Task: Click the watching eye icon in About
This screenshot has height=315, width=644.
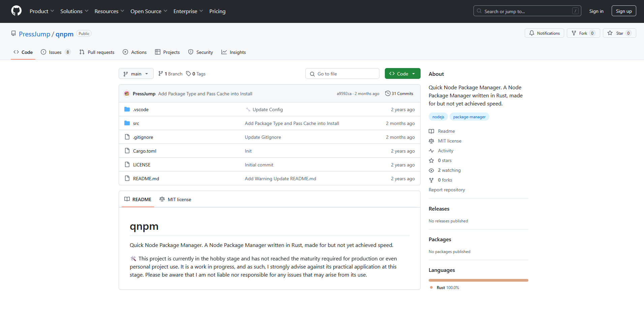Action: click(431, 170)
